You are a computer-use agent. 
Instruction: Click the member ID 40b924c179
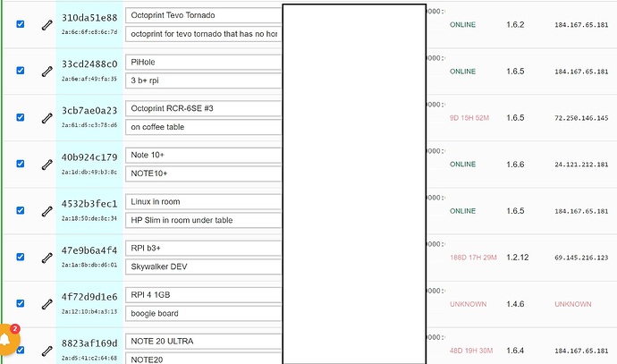(x=89, y=157)
